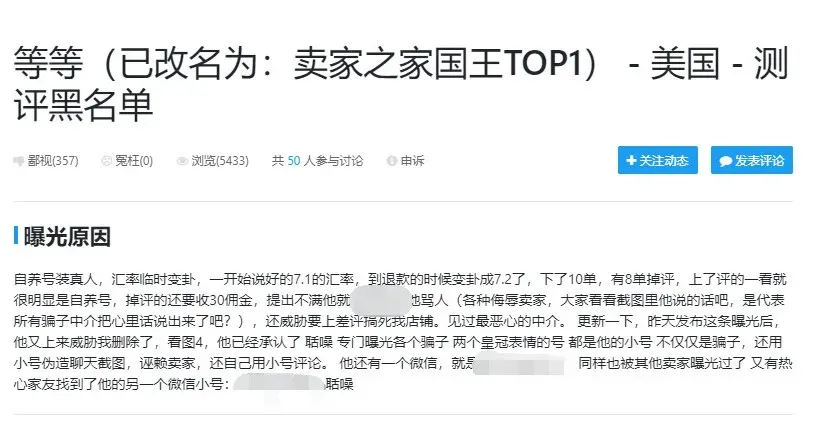Click blurred WeChat ID after 就是

tap(519, 363)
